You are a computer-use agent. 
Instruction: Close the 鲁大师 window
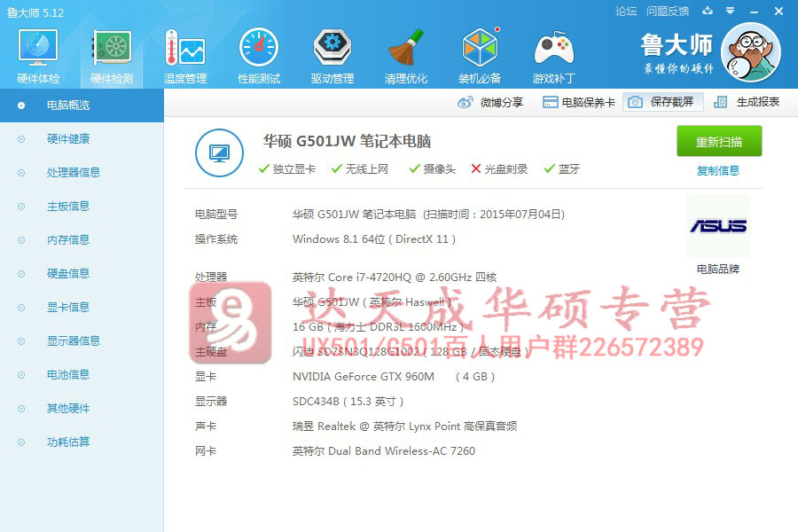pos(778,11)
